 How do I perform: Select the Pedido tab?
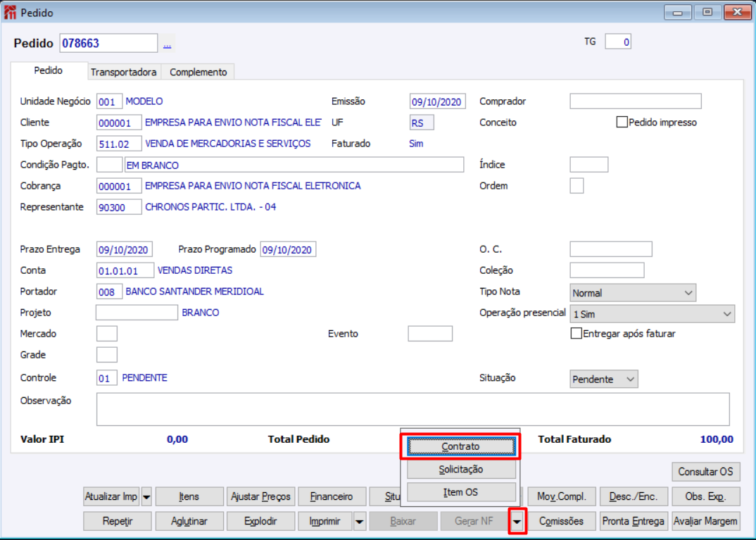[x=48, y=70]
